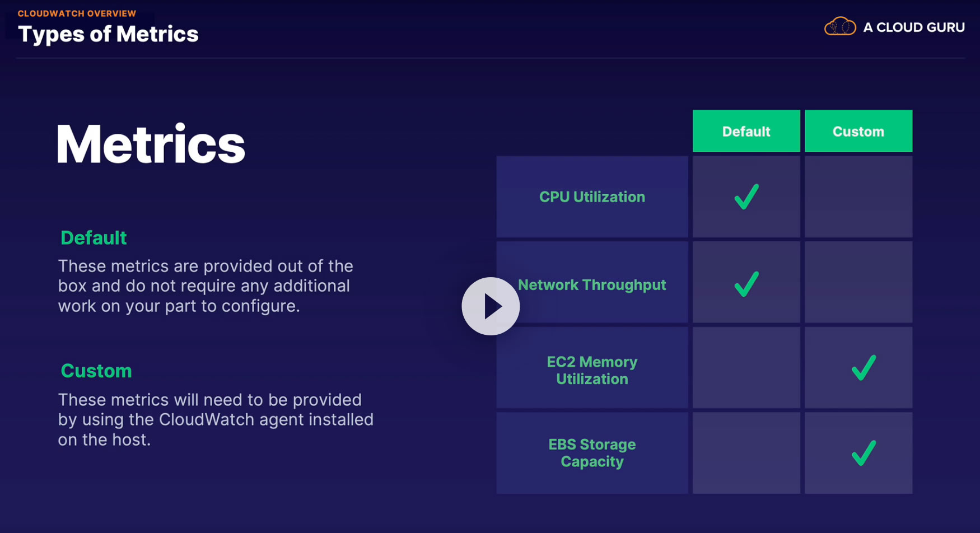Click the Network Throughput row label
The image size is (980, 533).
point(592,285)
